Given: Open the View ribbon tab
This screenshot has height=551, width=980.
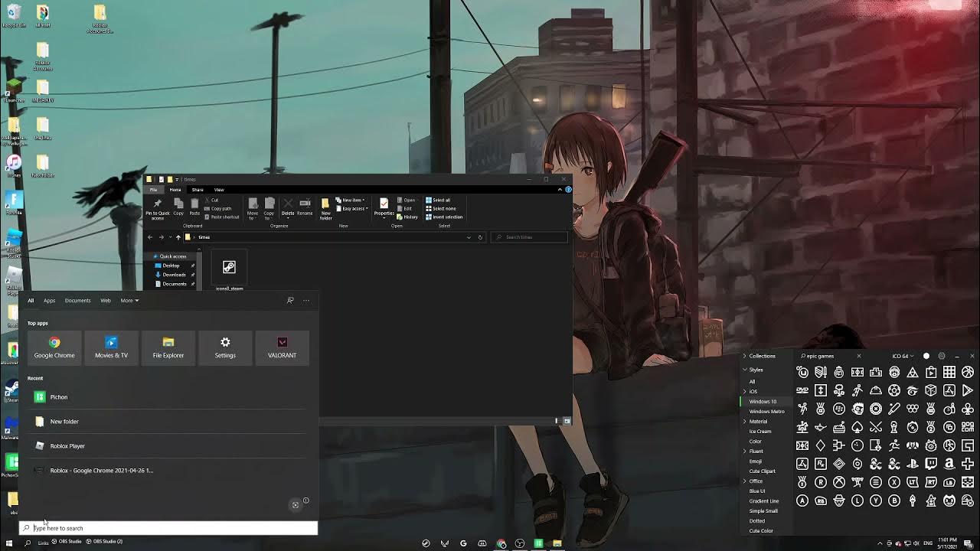Looking at the screenshot, I should pyautogui.click(x=219, y=190).
